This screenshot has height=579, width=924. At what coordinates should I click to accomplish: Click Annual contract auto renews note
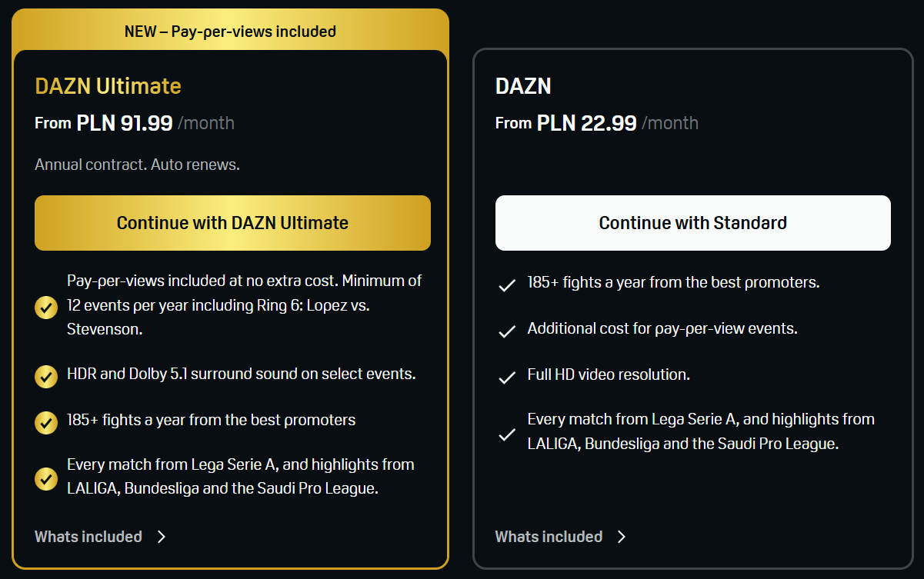pos(137,165)
